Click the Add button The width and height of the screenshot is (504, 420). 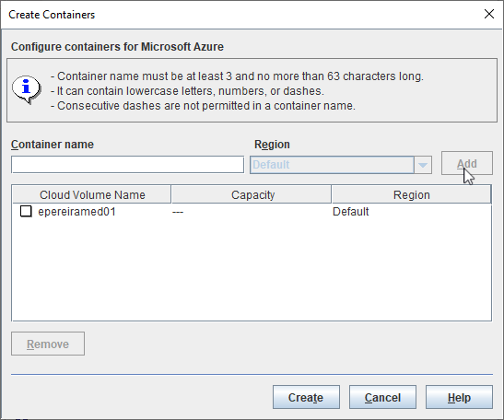click(467, 163)
